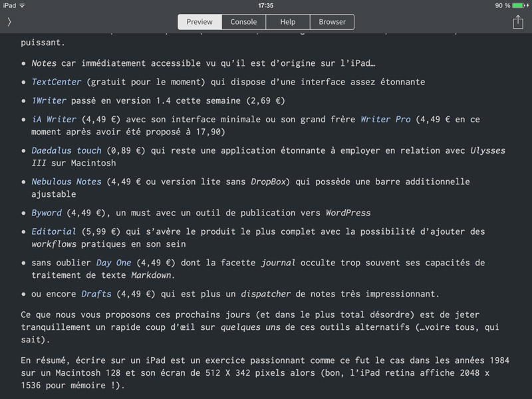The image size is (532, 399).
Task: Open the Browser tab
Action: [x=332, y=22]
